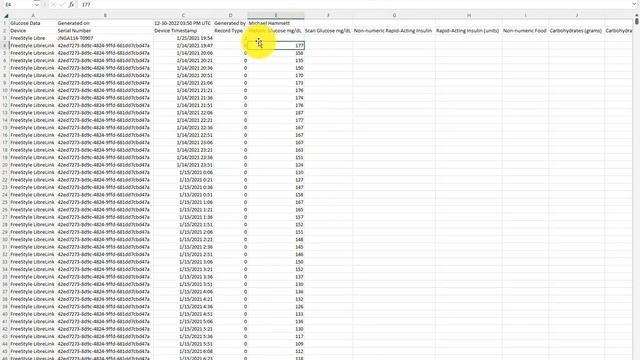Click the glucose value '147' cell
The height and width of the screenshot is (360, 640).
[276, 187]
